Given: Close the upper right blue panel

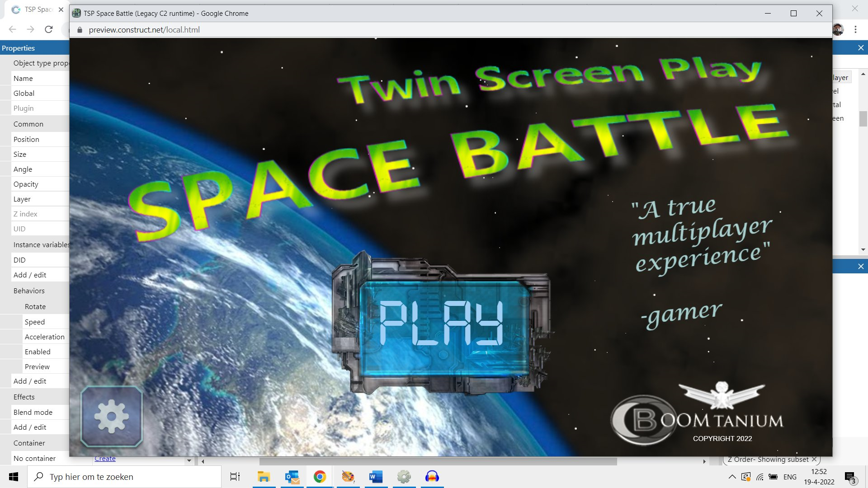Looking at the screenshot, I should [x=861, y=48].
